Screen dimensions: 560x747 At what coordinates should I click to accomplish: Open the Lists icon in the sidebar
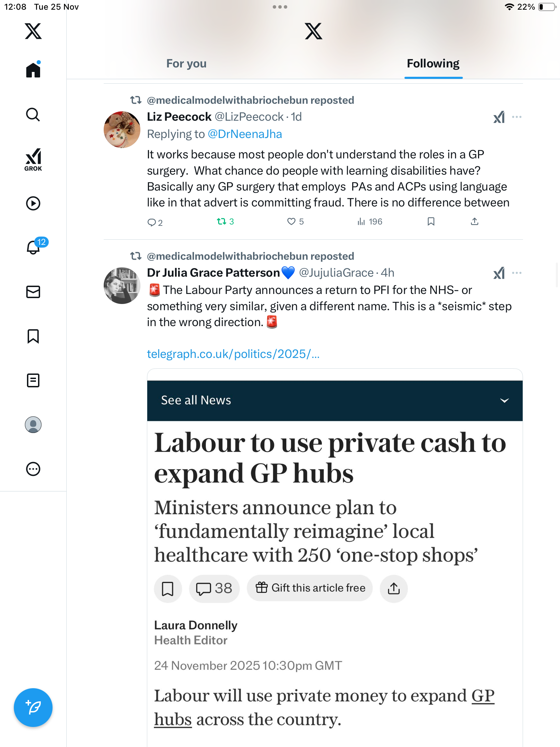click(x=33, y=380)
